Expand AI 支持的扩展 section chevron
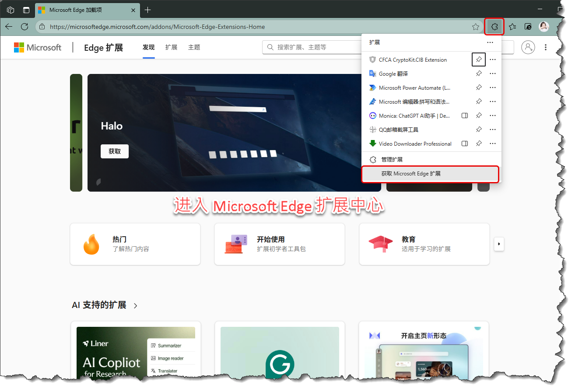The image size is (575, 392). 136,305
